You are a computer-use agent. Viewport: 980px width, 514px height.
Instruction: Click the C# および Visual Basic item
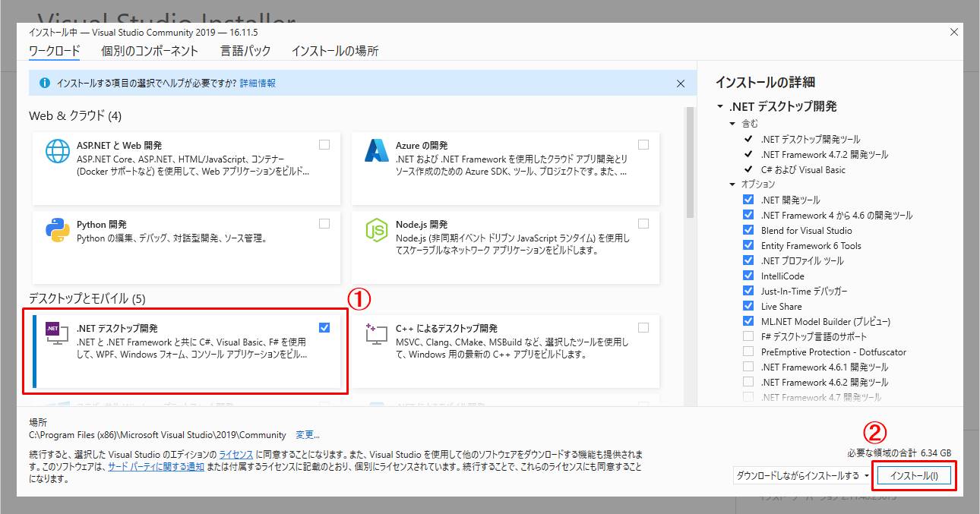(x=803, y=169)
